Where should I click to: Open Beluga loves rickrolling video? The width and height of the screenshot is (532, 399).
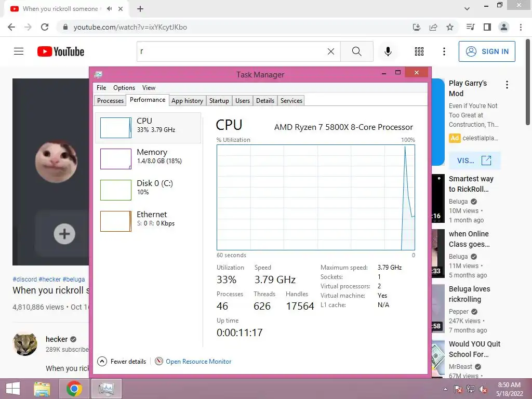tap(470, 294)
